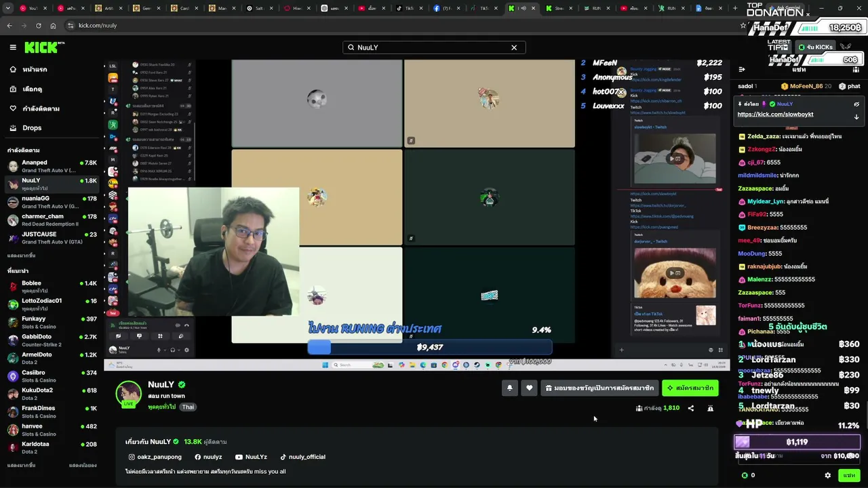Open pinned link kick.com/slowboykt
Viewport: 868px width, 488px height.
point(775,115)
